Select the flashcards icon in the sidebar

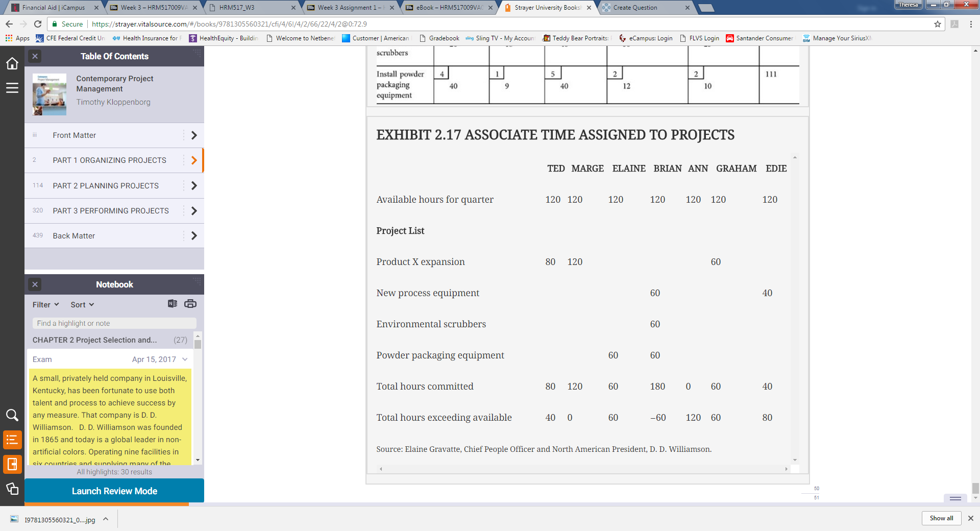(x=12, y=490)
